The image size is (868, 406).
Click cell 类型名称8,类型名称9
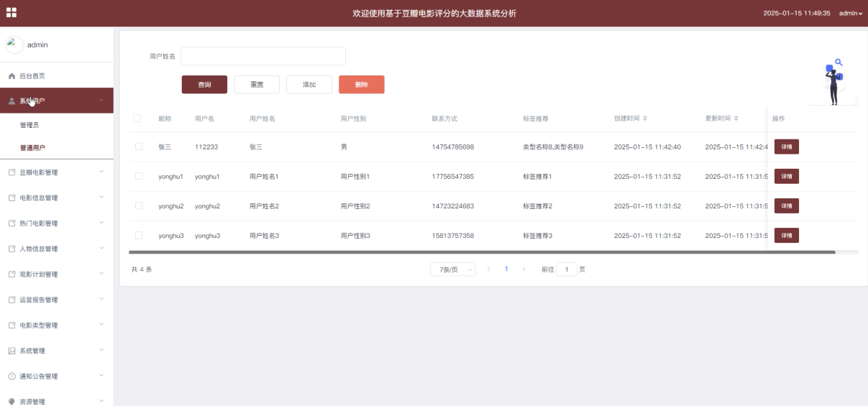coord(553,147)
